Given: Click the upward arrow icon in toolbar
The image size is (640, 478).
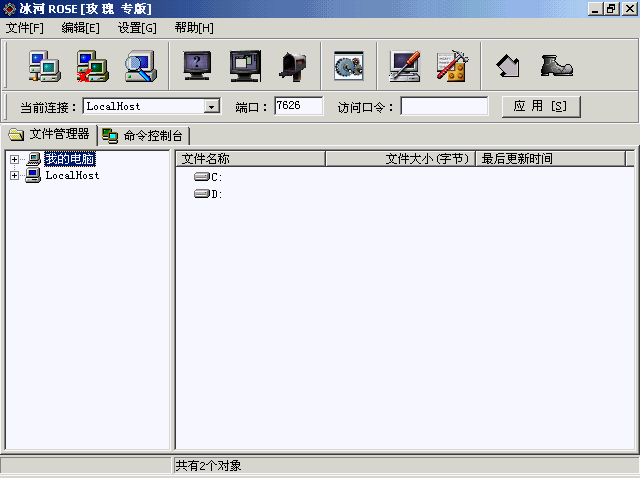Looking at the screenshot, I should click(x=508, y=66).
